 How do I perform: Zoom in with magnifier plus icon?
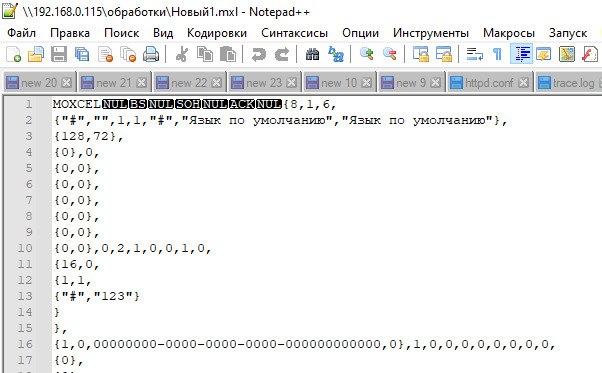366,54
